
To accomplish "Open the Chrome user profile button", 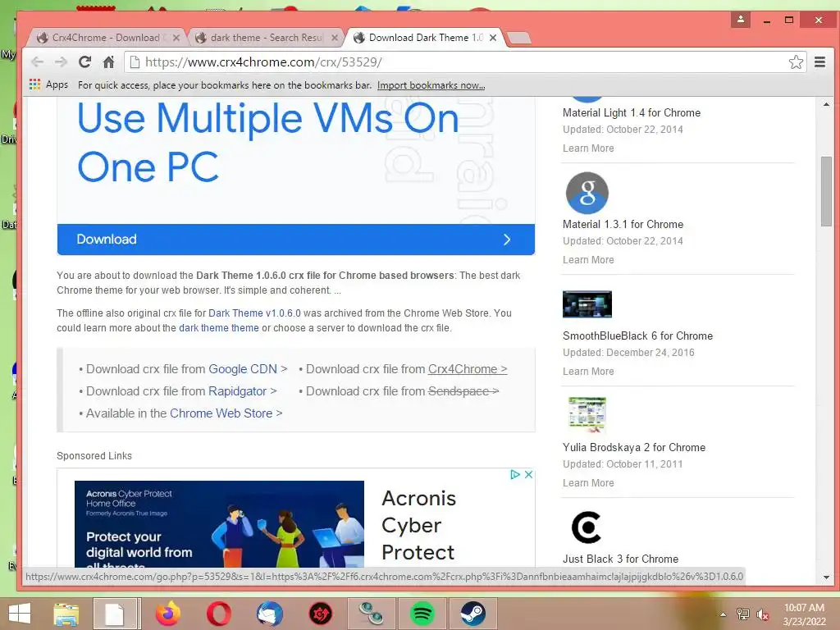I will tap(741, 20).
